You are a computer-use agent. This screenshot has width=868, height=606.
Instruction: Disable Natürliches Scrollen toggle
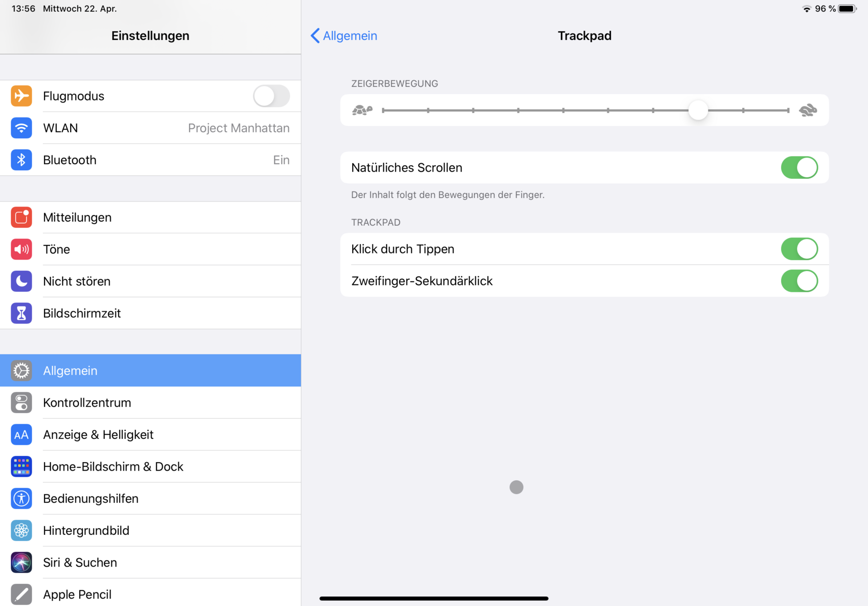pos(799,168)
